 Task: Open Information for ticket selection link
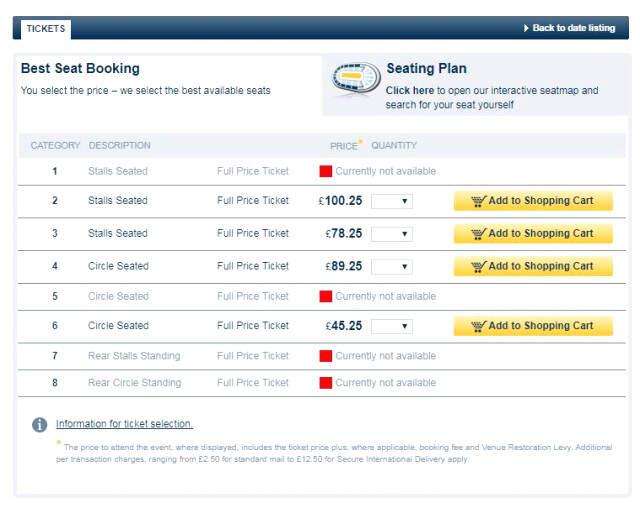point(124,424)
